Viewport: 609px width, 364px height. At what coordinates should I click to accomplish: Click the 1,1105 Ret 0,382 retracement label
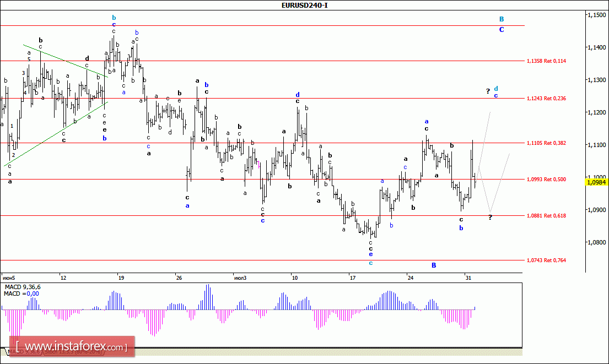pos(546,143)
